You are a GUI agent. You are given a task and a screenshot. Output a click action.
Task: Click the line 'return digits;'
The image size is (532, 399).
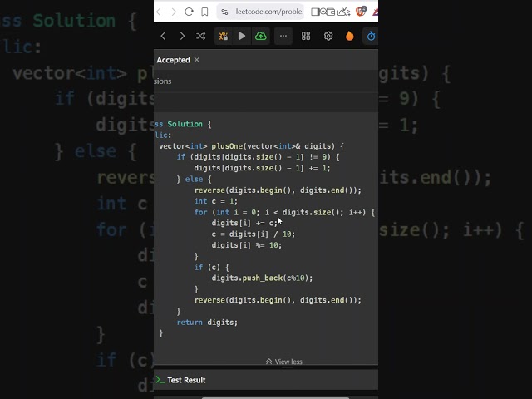pos(207,323)
